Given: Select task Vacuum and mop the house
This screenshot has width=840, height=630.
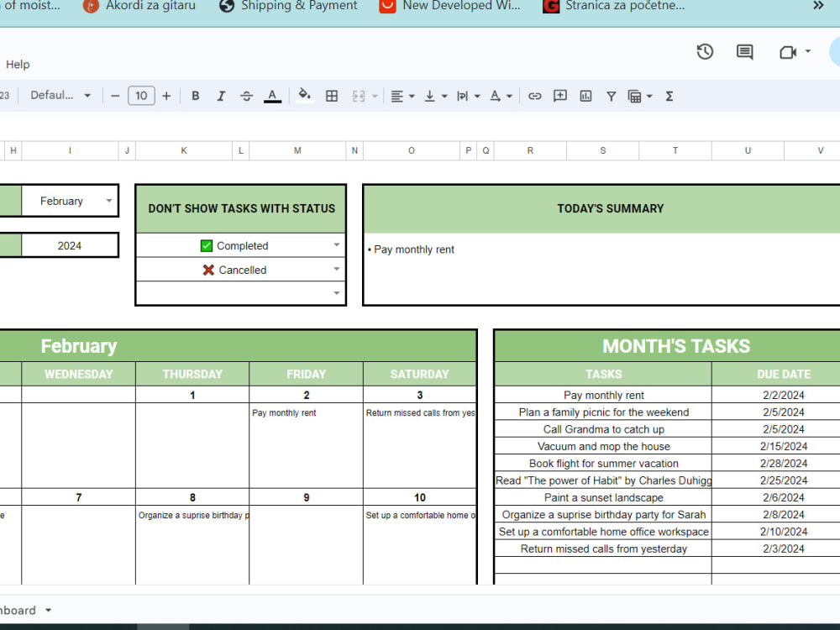Looking at the screenshot, I should pos(604,446).
